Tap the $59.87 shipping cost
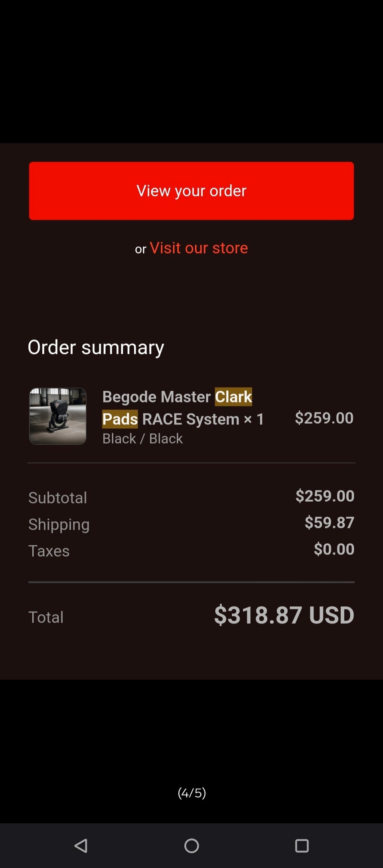 point(329,522)
